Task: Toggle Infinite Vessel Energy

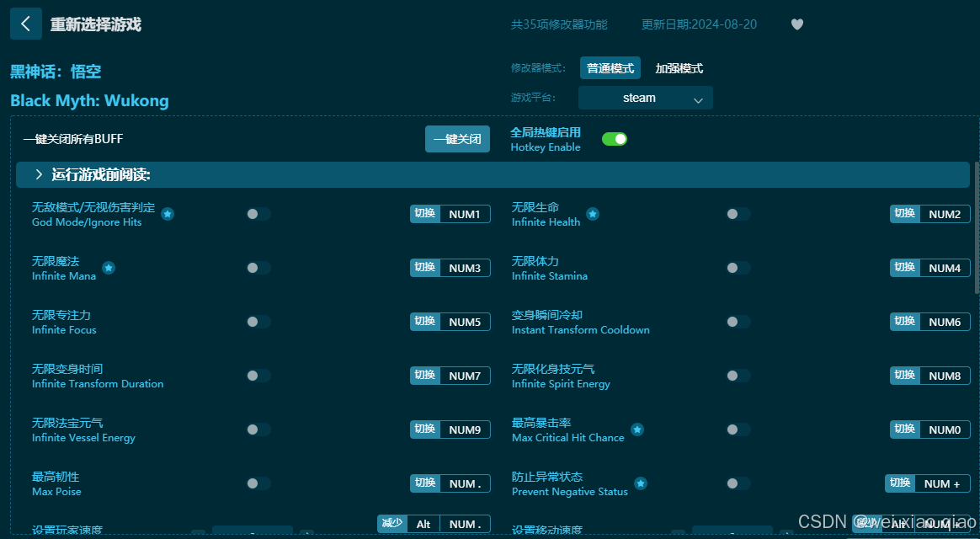Action: point(258,429)
